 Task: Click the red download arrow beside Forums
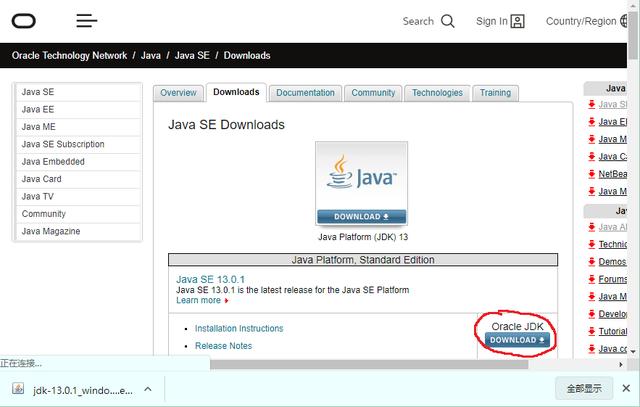click(591, 280)
